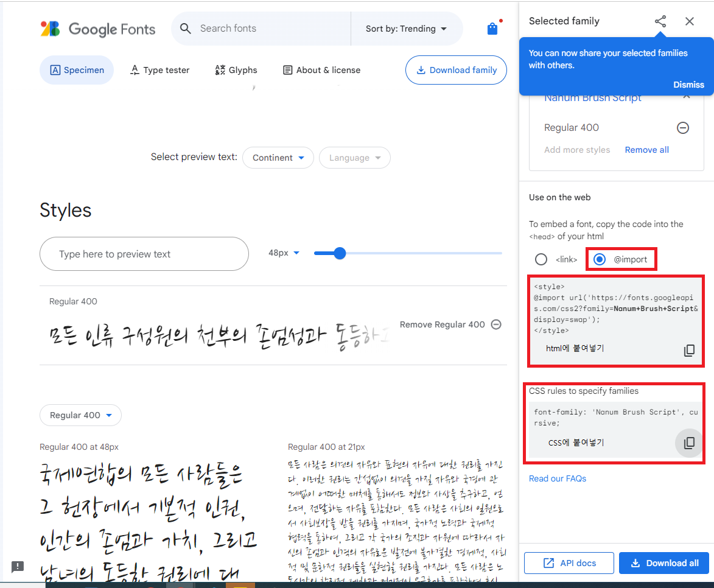This screenshot has width=714, height=588.
Task: Focus the Type here to preview text field
Action: (144, 254)
